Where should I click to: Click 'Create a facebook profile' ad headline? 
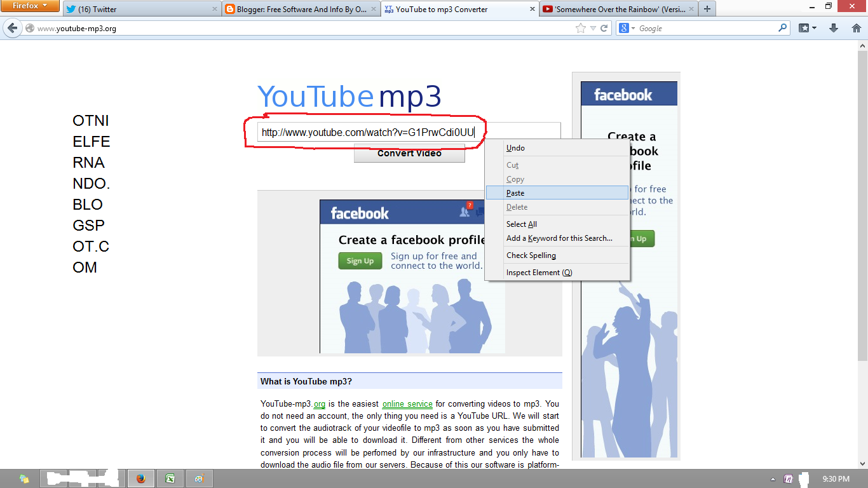point(412,240)
